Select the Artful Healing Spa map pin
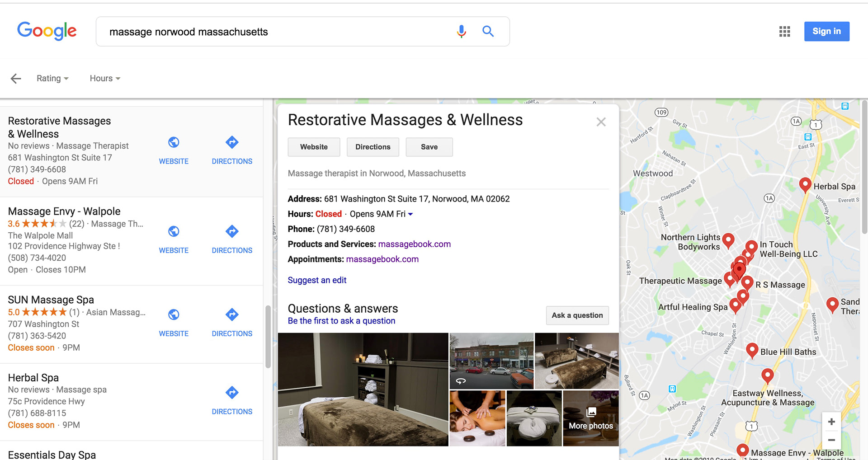The height and width of the screenshot is (460, 868). 736,306
